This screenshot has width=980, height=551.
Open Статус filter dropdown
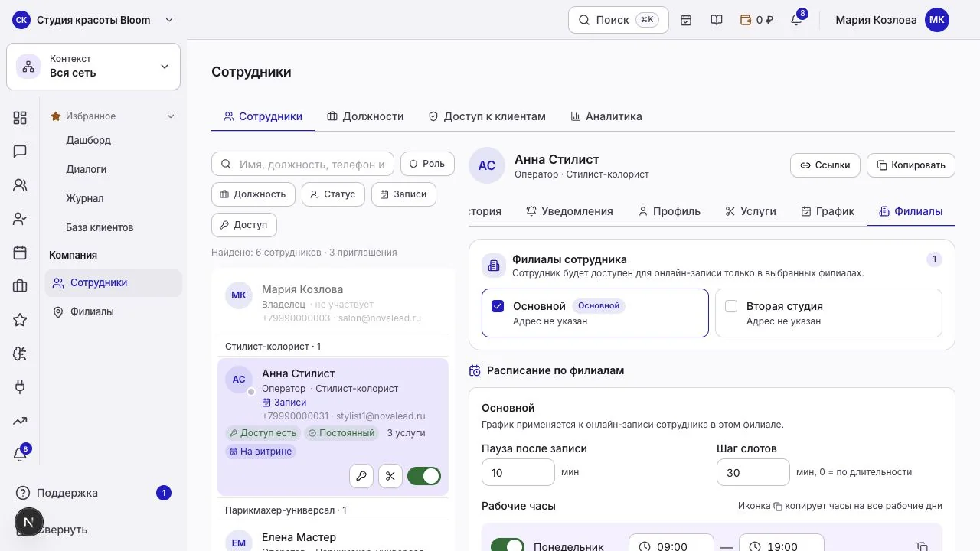click(x=333, y=194)
